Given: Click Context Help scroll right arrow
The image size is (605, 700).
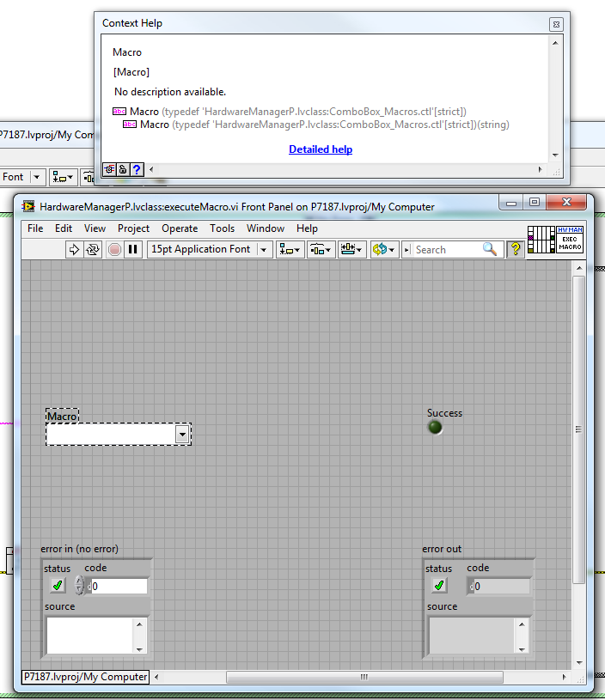Looking at the screenshot, I should 541,170.
